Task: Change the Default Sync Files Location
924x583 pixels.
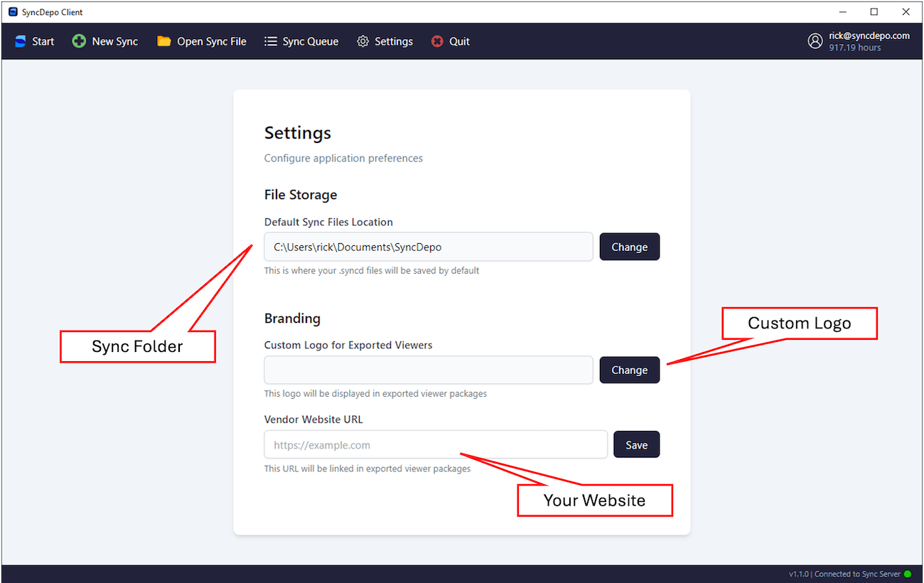Action: pyautogui.click(x=629, y=247)
